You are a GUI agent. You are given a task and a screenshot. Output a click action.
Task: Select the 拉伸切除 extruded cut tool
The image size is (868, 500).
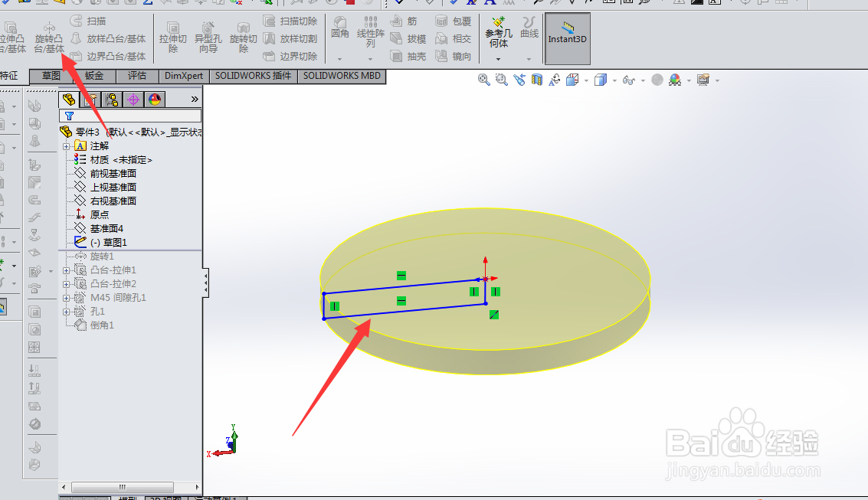pos(172,37)
